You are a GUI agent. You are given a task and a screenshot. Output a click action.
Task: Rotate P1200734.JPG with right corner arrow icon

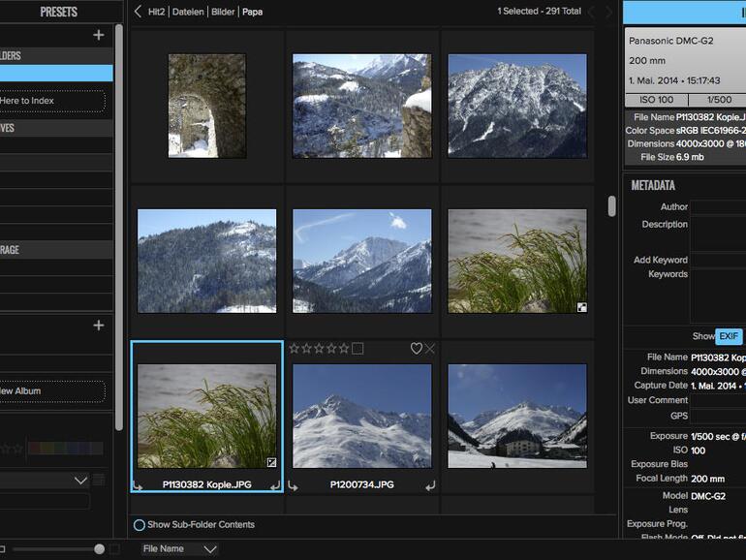coord(430,485)
